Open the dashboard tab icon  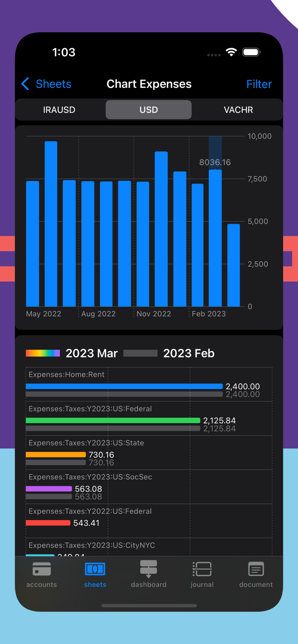(x=149, y=569)
